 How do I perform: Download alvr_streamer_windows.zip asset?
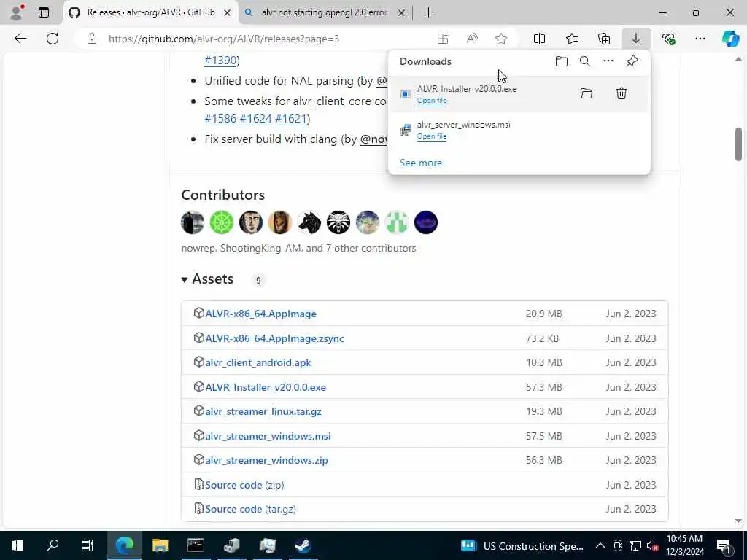[x=266, y=461]
